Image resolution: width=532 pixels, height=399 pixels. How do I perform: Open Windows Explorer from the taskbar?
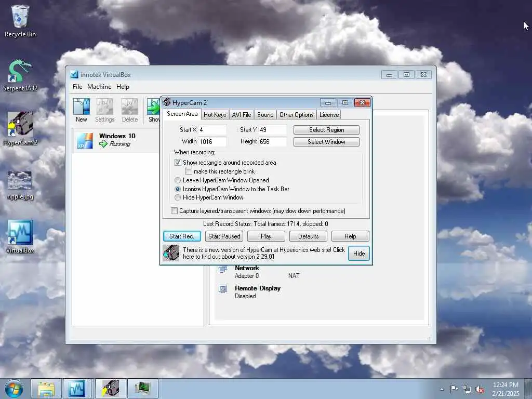(46, 389)
